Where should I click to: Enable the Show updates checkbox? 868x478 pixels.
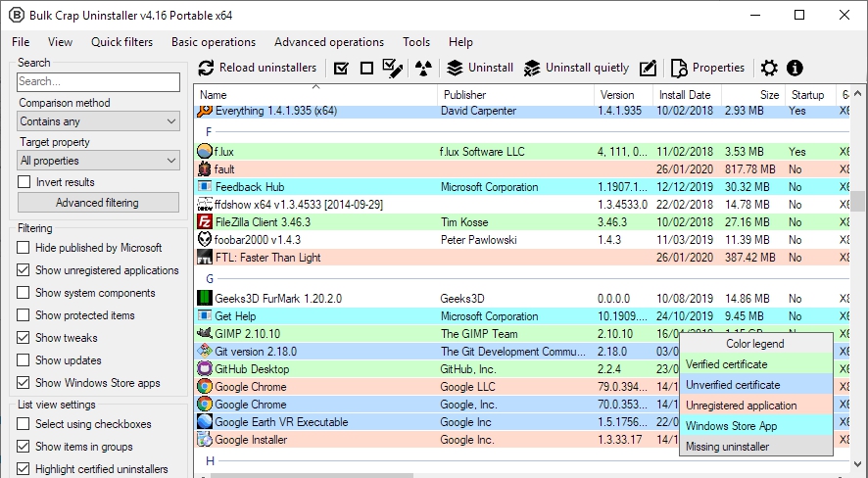click(23, 360)
